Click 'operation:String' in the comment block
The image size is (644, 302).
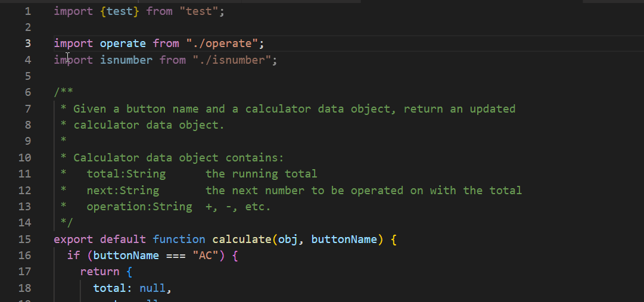[139, 207]
